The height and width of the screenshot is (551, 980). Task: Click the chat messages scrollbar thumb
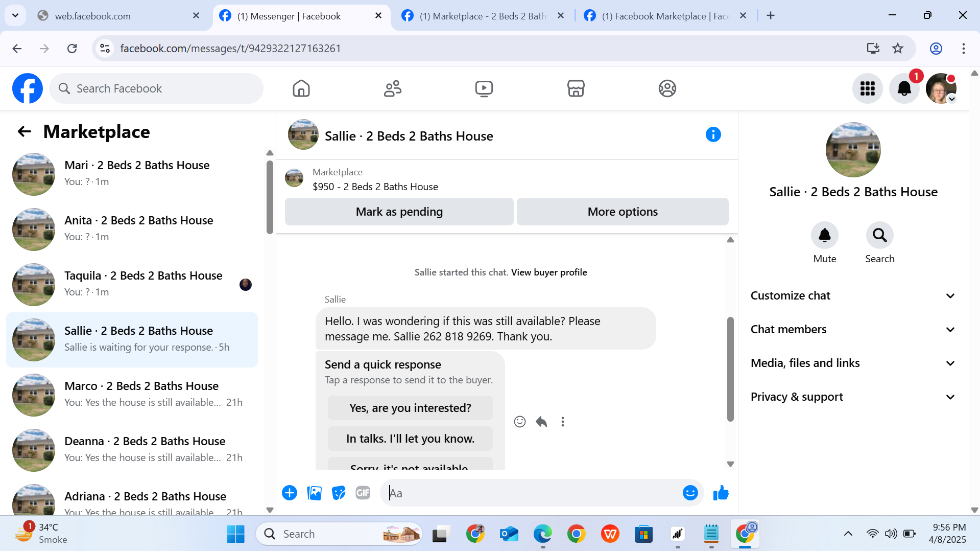(730, 369)
